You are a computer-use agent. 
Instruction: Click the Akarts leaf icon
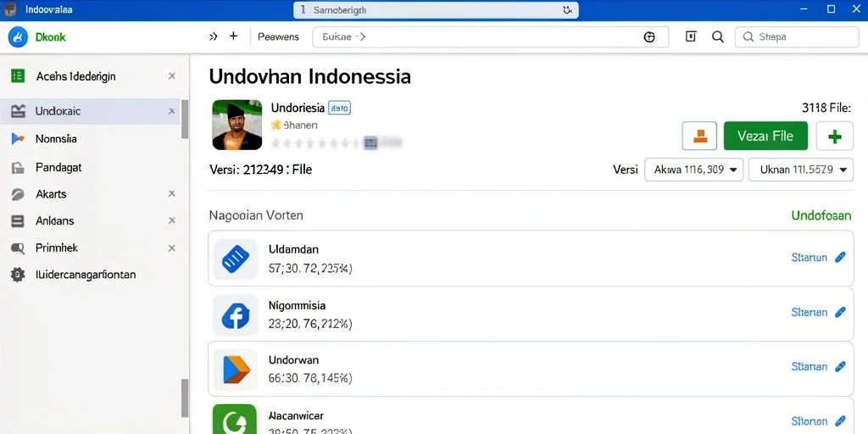coord(18,194)
